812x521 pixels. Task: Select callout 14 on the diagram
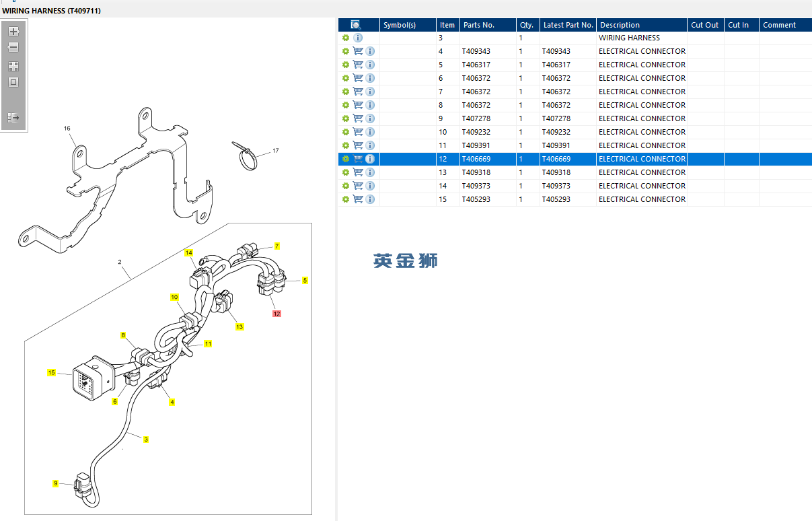coord(189,253)
